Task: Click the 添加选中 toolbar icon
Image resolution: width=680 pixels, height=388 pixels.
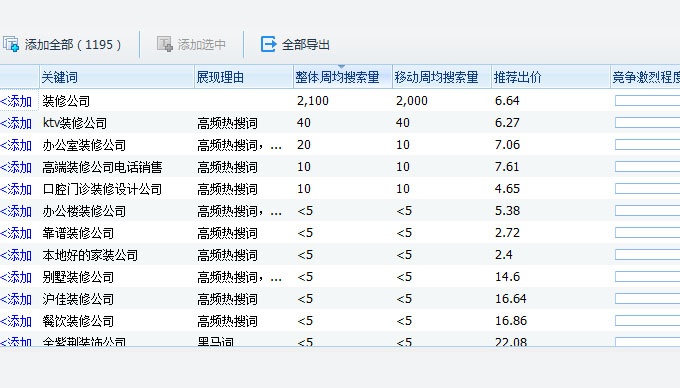Action: click(164, 44)
